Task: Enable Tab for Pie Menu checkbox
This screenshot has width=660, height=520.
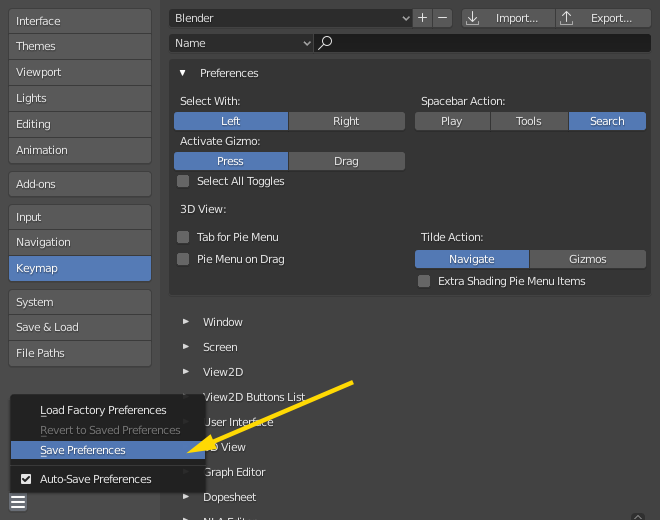Action: coord(183,237)
